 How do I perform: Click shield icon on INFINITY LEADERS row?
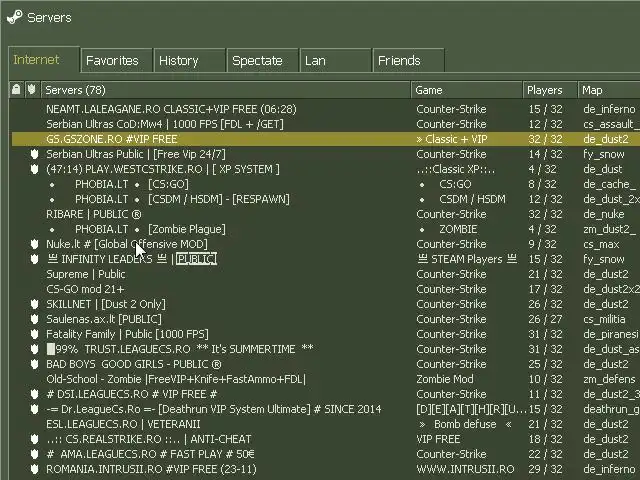35,259
